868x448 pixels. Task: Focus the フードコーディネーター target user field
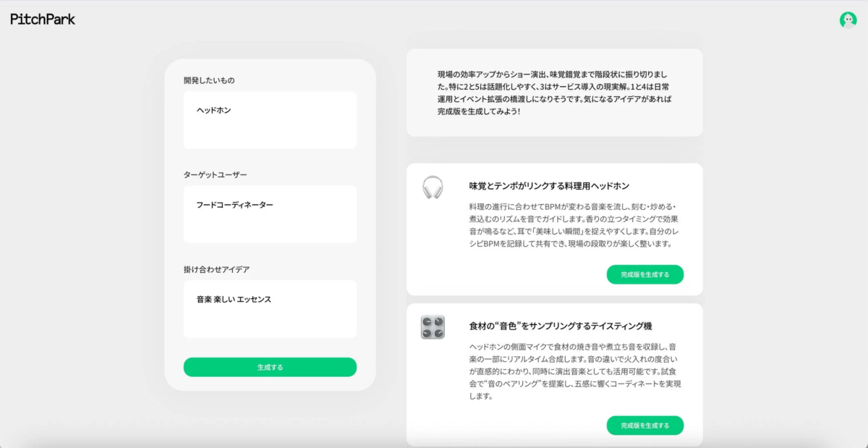click(x=270, y=214)
